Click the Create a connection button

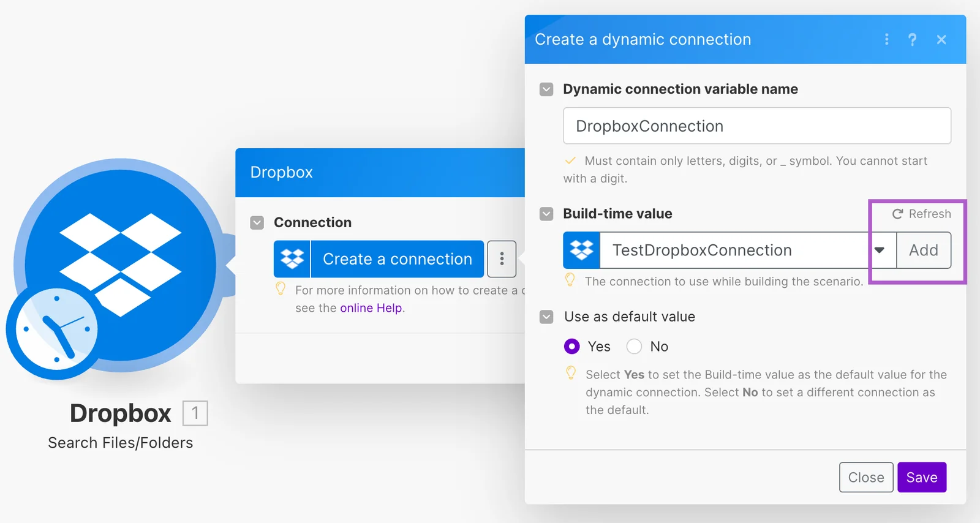tap(398, 259)
